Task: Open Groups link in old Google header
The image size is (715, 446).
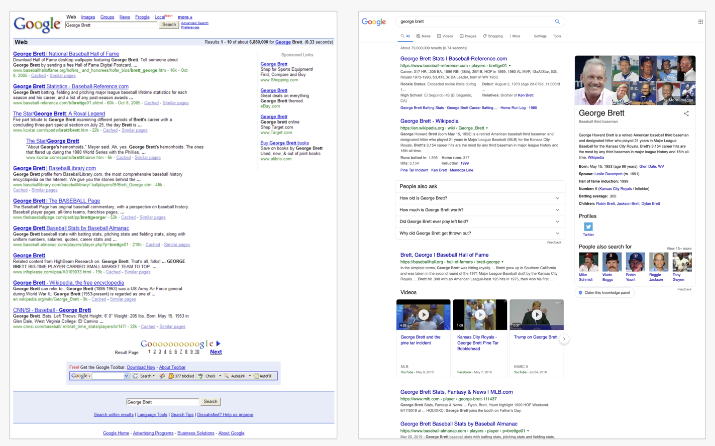Action: (107, 17)
